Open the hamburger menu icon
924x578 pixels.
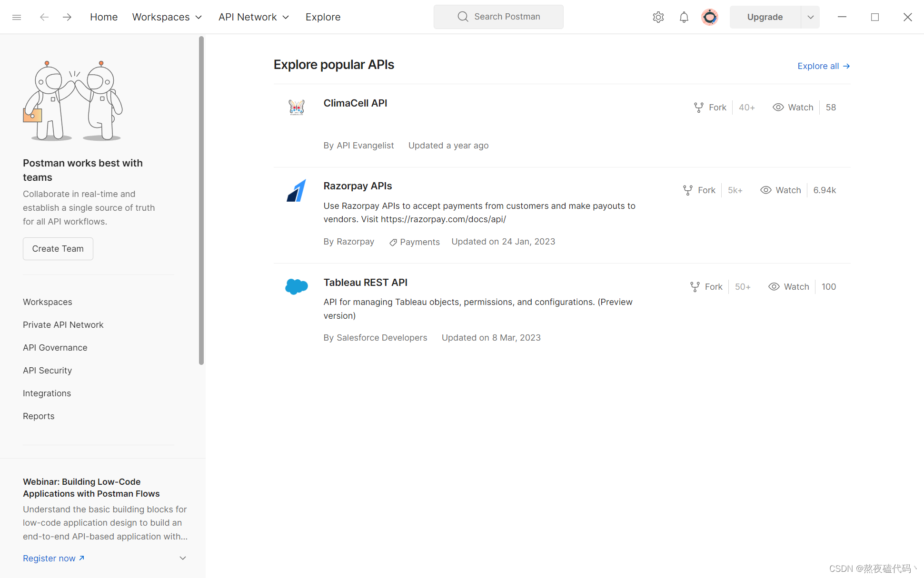click(x=17, y=17)
